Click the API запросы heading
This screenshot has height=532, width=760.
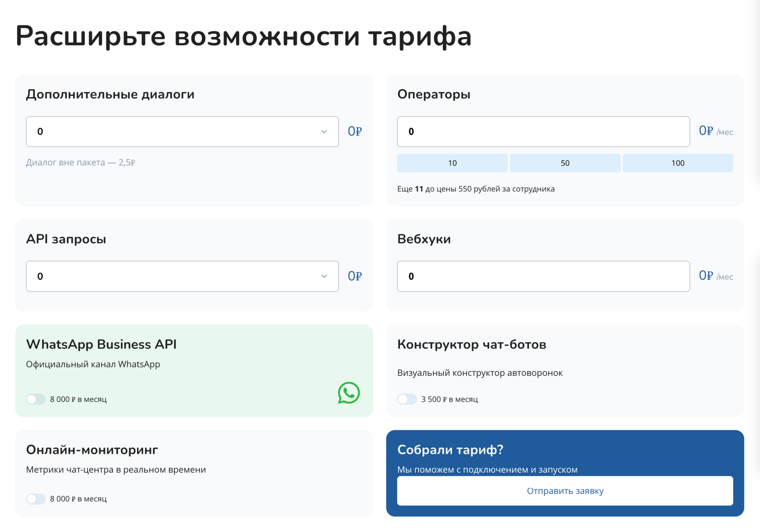pos(66,239)
